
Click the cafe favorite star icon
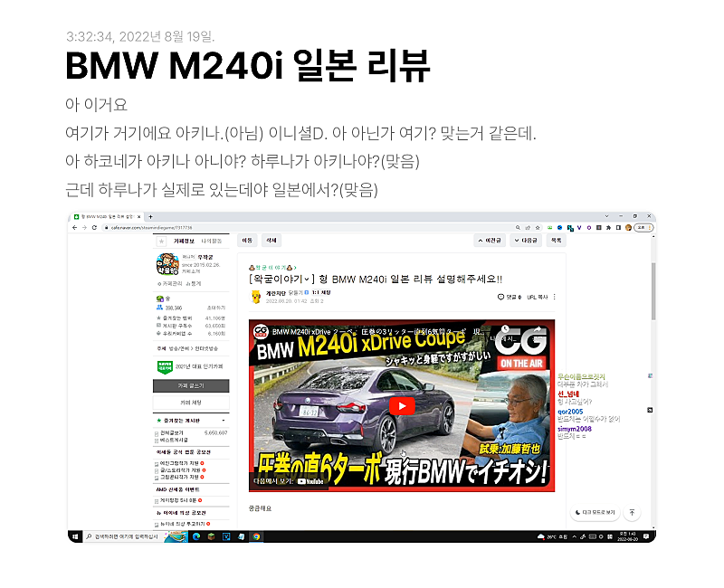point(161,242)
